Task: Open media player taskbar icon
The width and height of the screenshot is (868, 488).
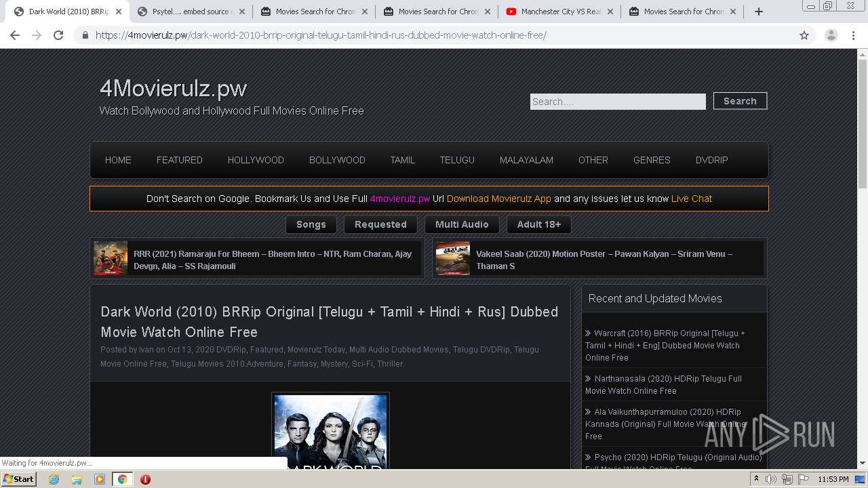Action: tap(100, 479)
